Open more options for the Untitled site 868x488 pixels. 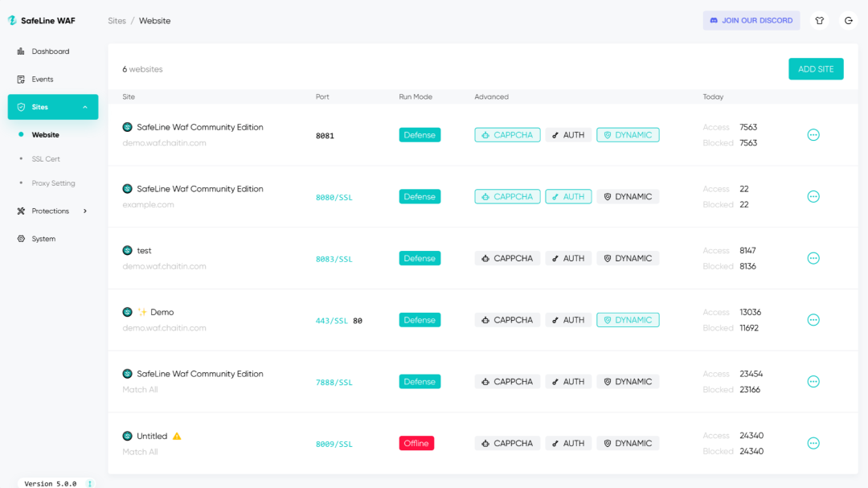tap(813, 443)
